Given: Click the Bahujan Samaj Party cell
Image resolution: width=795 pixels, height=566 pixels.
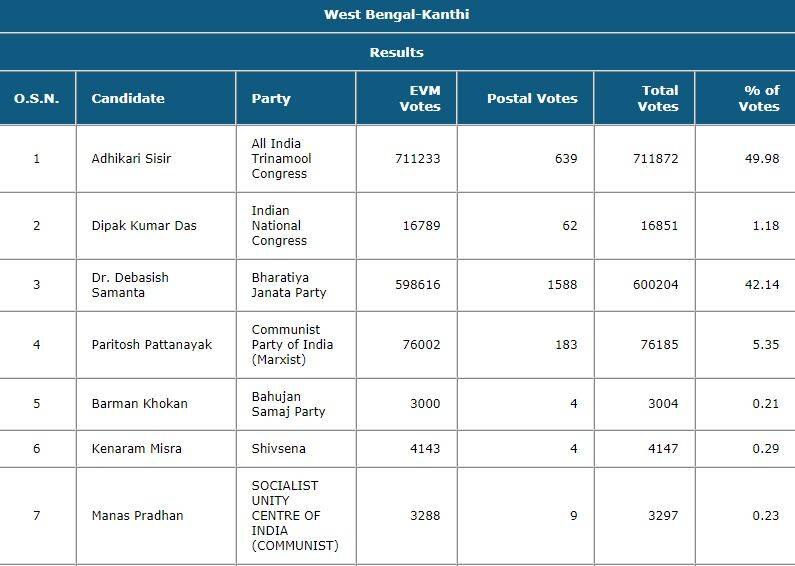Looking at the screenshot, I should tap(288, 404).
